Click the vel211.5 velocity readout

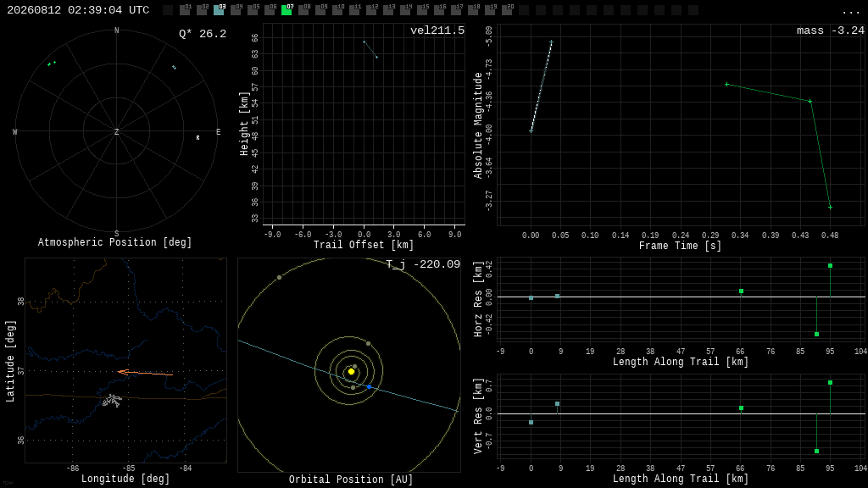click(437, 30)
